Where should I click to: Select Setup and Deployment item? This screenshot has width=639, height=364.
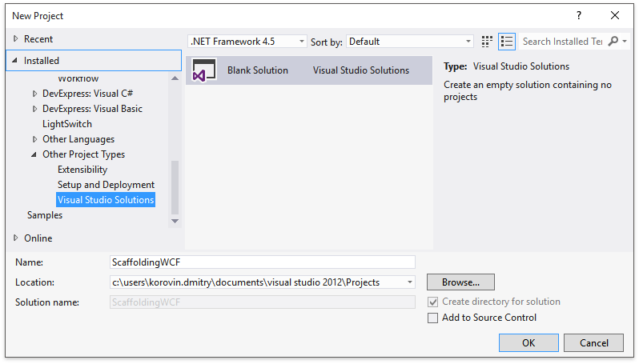pos(106,185)
